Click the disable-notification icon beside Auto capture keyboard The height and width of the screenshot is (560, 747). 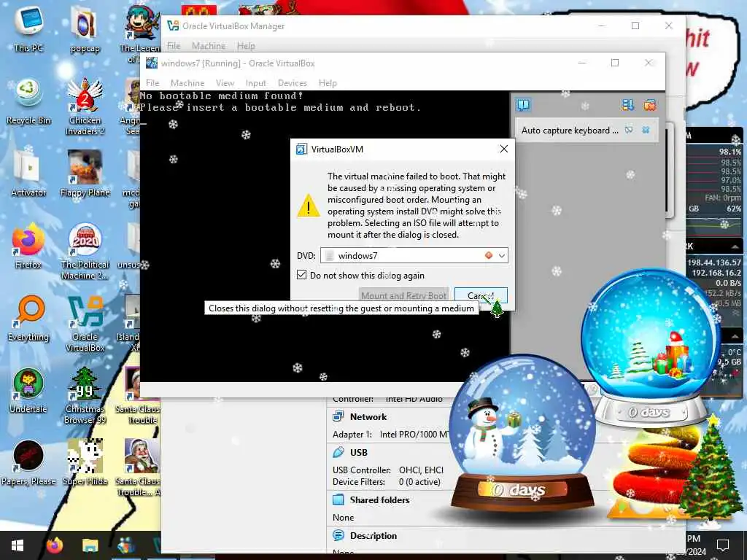[629, 130]
